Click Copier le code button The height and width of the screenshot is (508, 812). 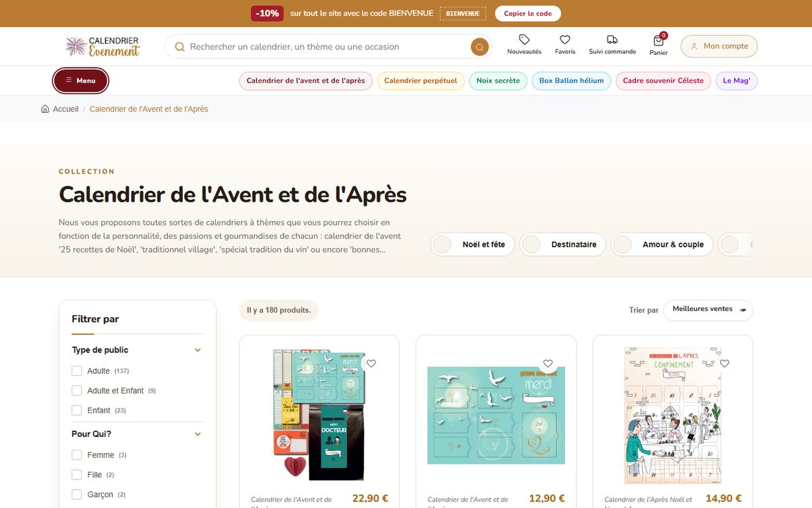click(528, 14)
